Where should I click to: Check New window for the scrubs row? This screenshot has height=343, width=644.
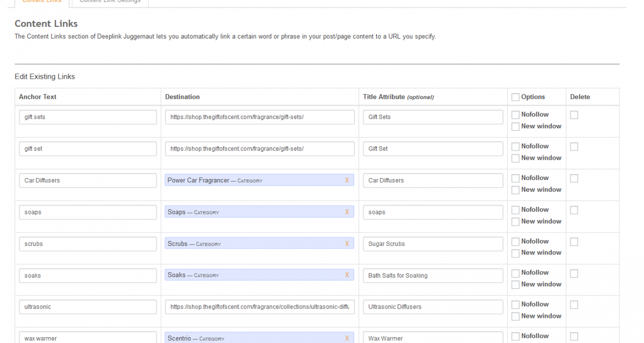[x=516, y=253]
